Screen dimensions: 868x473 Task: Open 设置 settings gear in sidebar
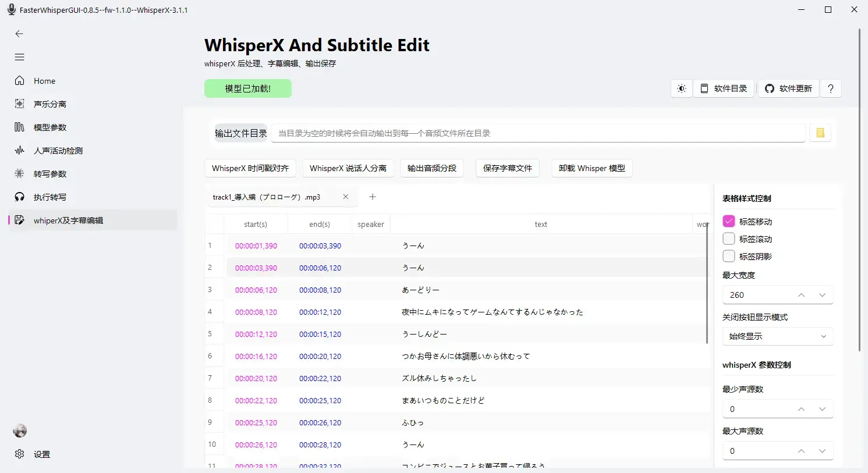(20, 454)
